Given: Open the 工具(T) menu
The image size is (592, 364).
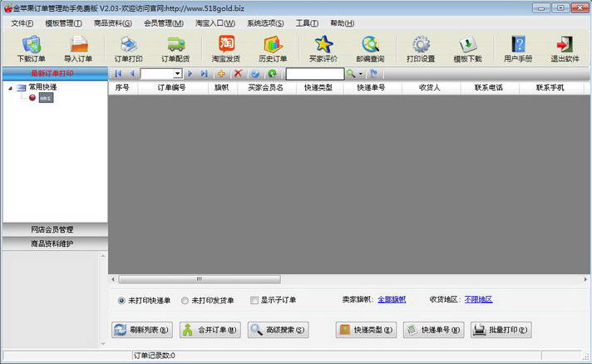Looking at the screenshot, I should coord(307,23).
